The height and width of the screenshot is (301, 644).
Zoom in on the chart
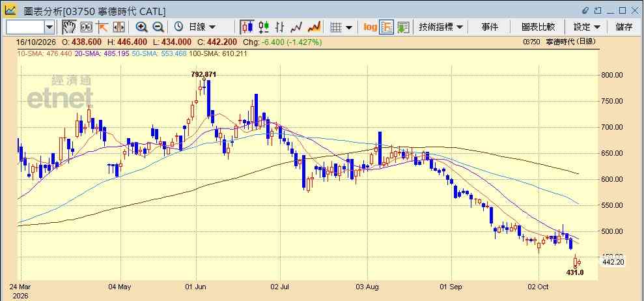click(142, 27)
